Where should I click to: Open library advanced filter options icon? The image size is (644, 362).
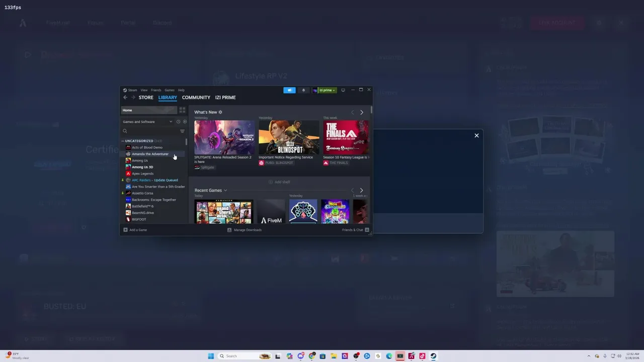[182, 131]
